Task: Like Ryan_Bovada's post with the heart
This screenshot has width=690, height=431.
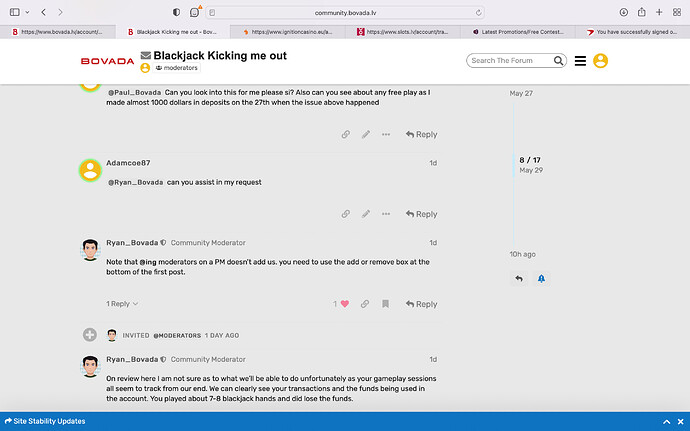Action: pyautogui.click(x=345, y=304)
